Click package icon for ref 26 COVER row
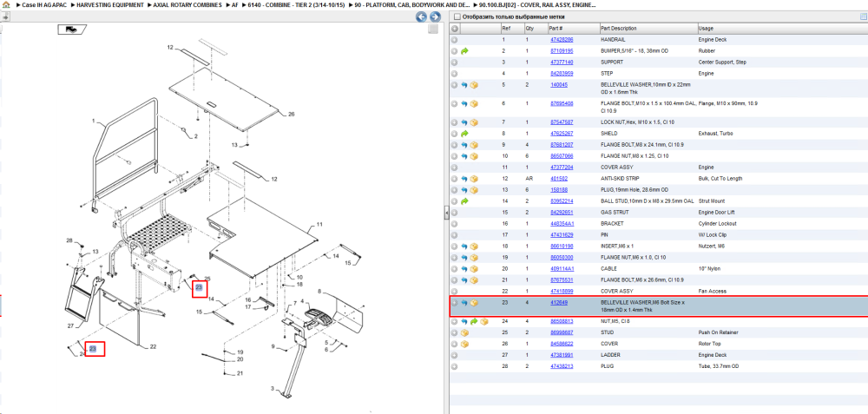Image resolution: width=868 pixels, height=414 pixels. (464, 345)
